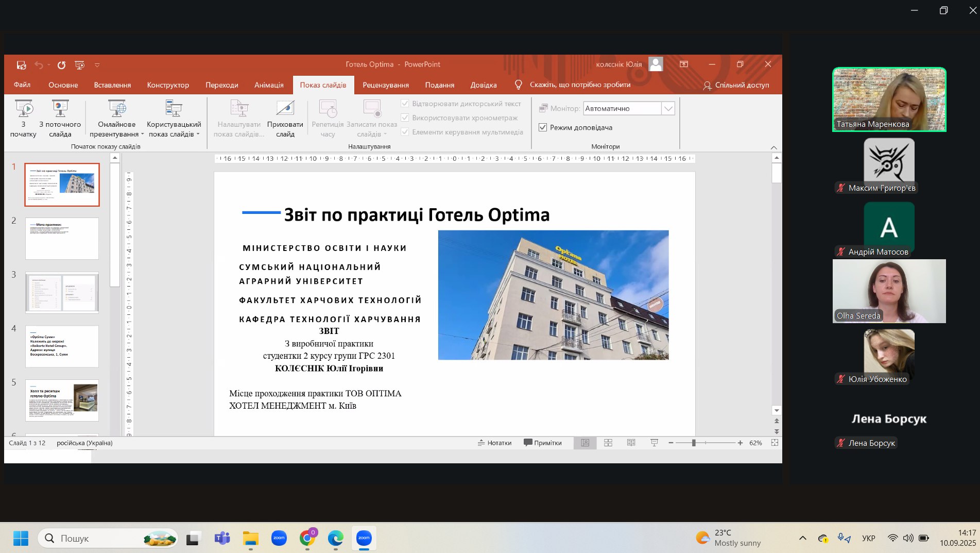Click Примітки button in status bar
Image resolution: width=980 pixels, height=553 pixels.
543,443
